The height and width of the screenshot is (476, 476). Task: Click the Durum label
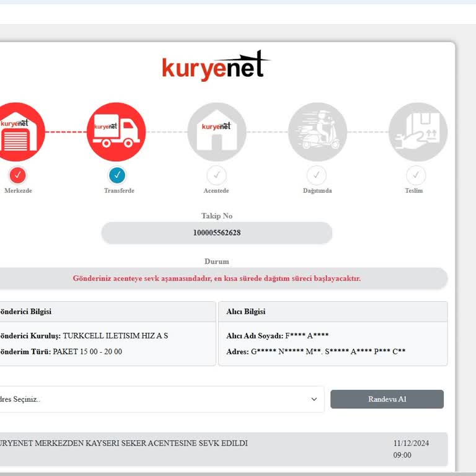click(x=217, y=262)
